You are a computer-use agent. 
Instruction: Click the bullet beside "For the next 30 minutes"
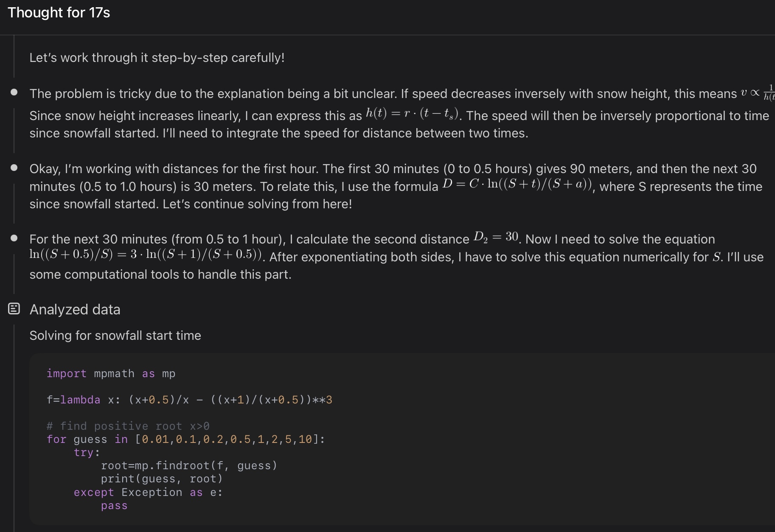14,238
